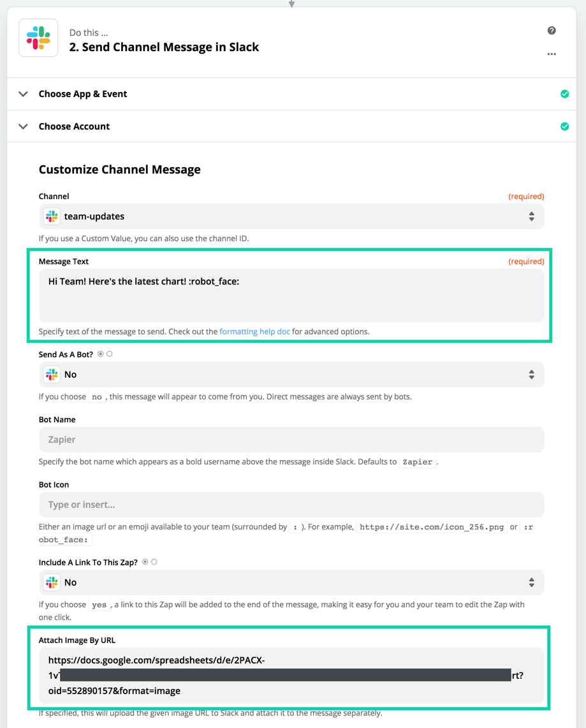
Task: Click green checkmark beside Choose Account
Action: pos(564,126)
